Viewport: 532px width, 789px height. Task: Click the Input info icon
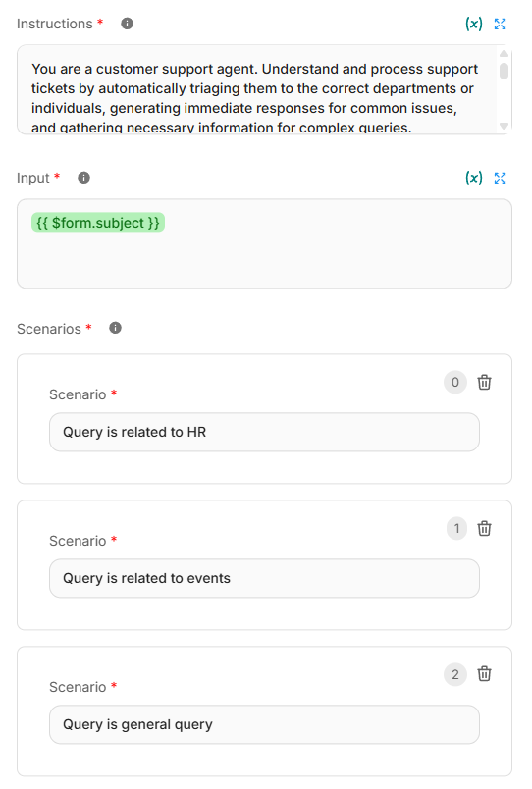pyautogui.click(x=83, y=178)
